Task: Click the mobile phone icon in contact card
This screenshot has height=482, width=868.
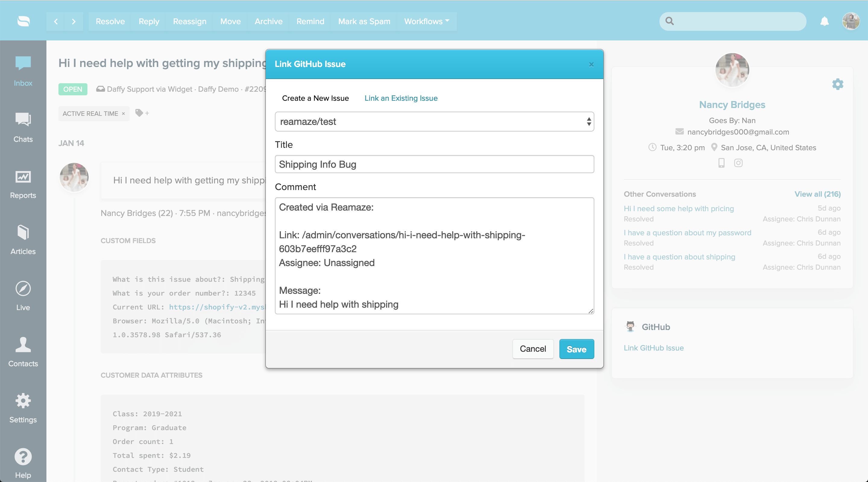Action: (x=722, y=163)
